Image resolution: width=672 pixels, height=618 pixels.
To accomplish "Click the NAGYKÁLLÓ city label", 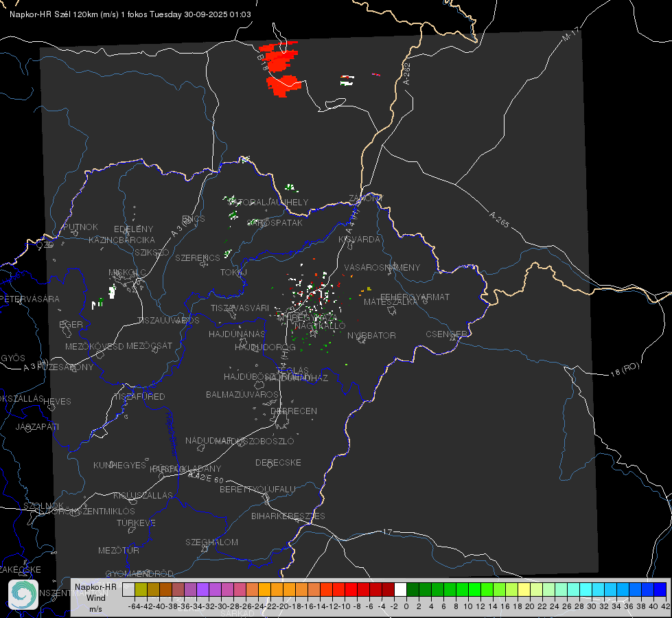I will 320,326.
